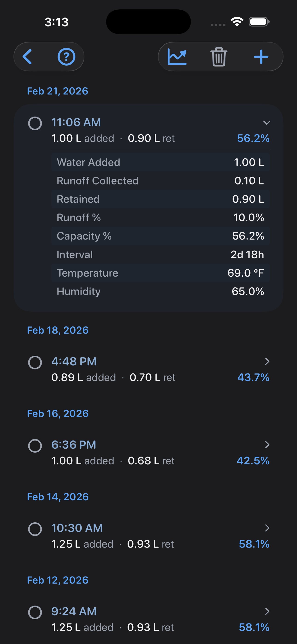Expand the 6:36 PM entry chevron
Viewport: 297px width, 644px height.
(x=267, y=445)
